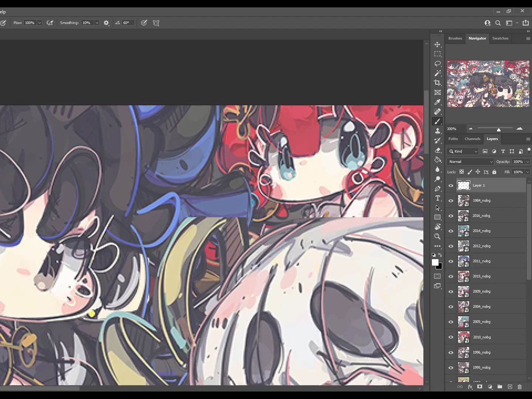
Task: Select the Crop tool
Action: click(x=437, y=83)
